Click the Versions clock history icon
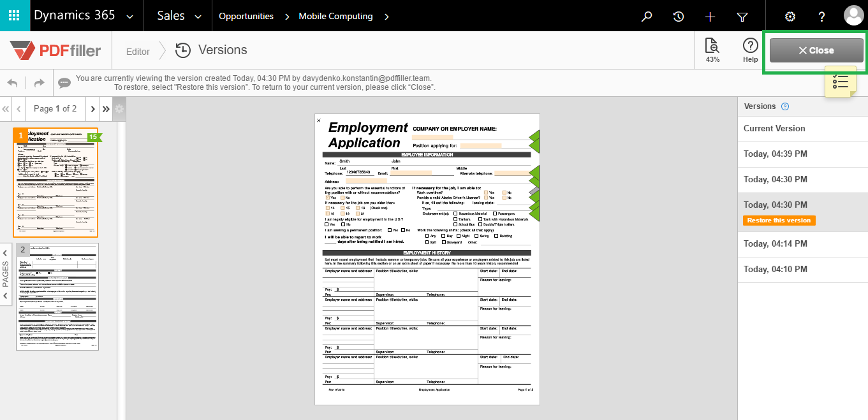Image resolution: width=868 pixels, height=420 pixels. click(x=183, y=50)
